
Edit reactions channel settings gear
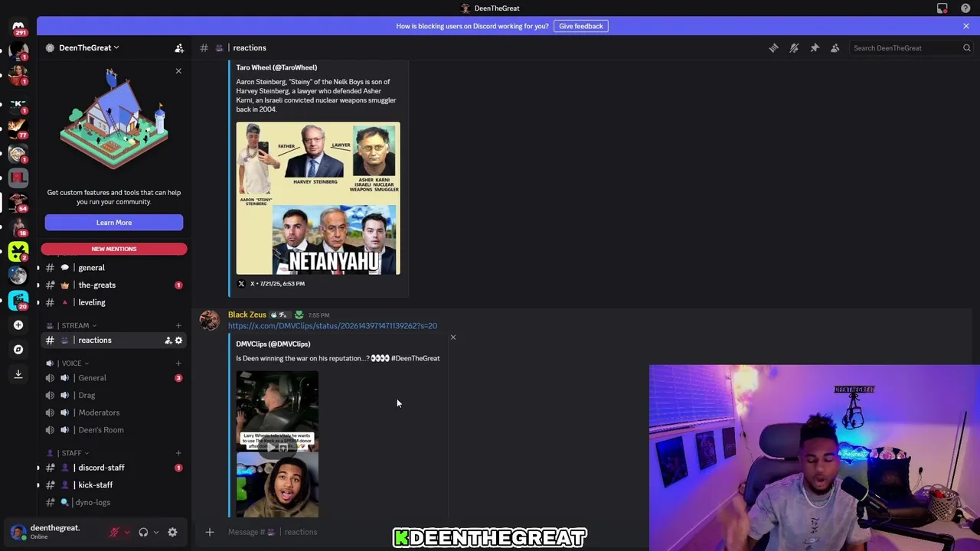tap(178, 341)
